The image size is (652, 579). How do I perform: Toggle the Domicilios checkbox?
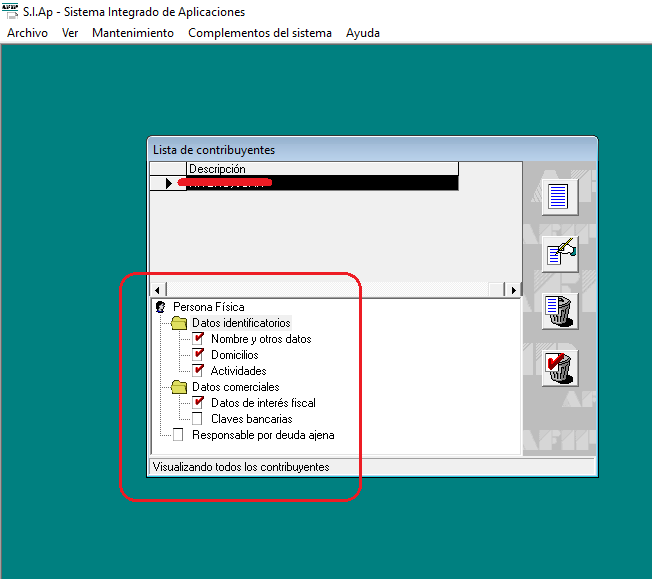point(198,355)
